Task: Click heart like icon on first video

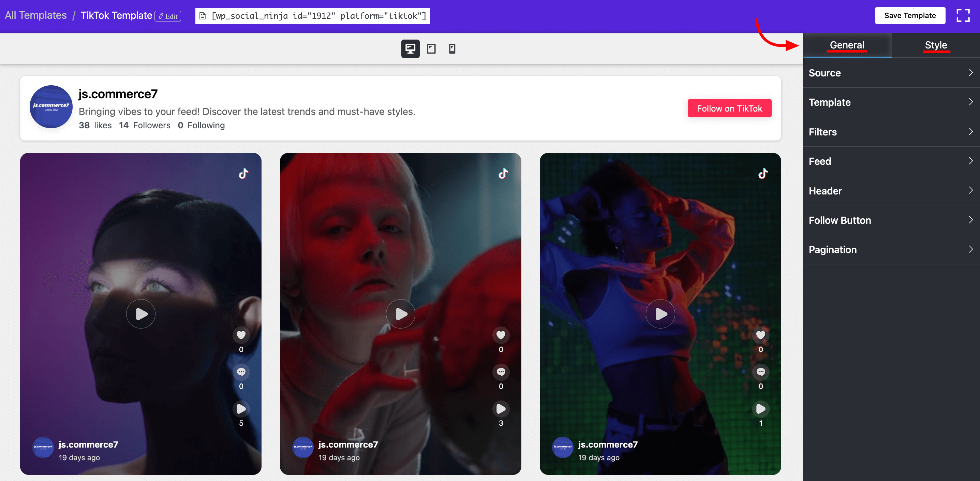Action: [241, 335]
